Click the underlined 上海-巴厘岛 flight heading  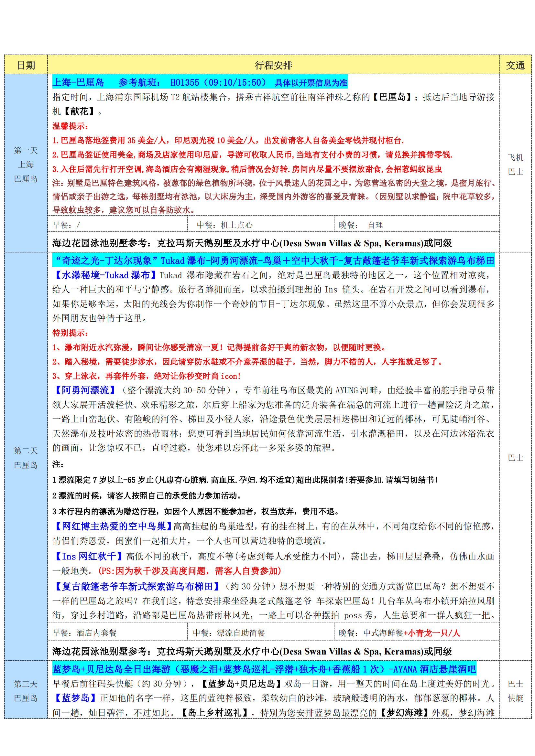click(x=78, y=82)
